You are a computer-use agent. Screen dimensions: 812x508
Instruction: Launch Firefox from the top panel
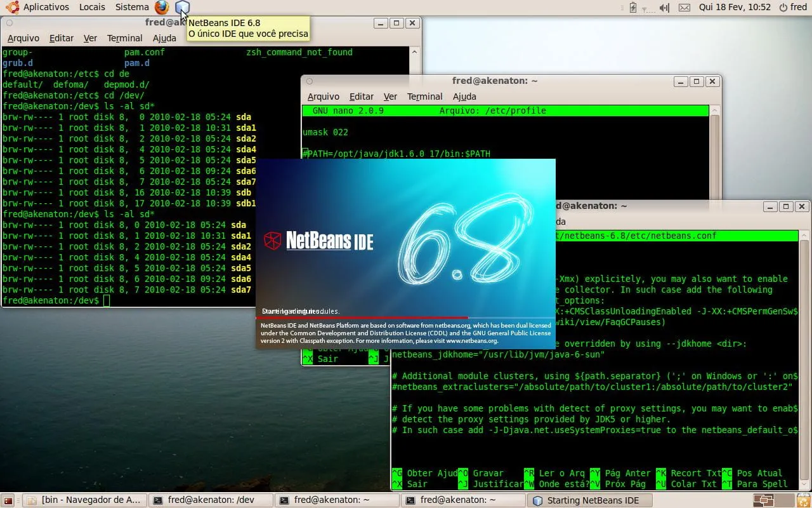pos(162,8)
